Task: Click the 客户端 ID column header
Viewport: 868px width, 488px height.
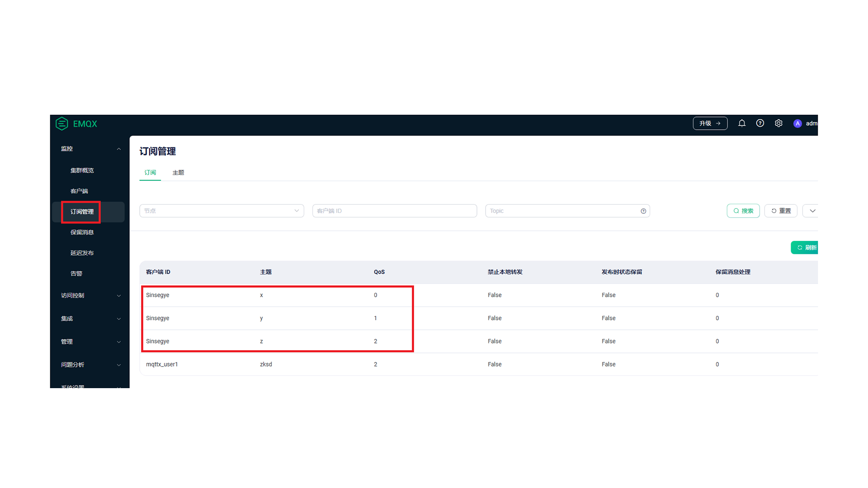Action: pyautogui.click(x=158, y=272)
